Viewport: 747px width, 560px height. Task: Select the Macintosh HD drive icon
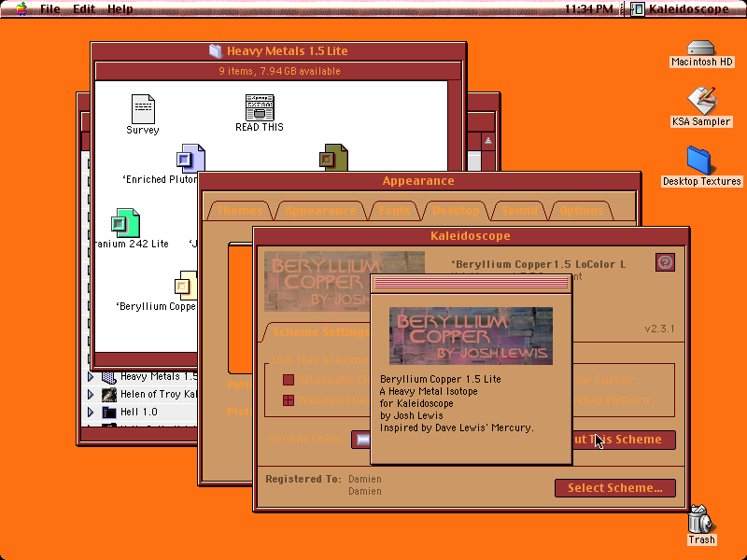(x=701, y=48)
